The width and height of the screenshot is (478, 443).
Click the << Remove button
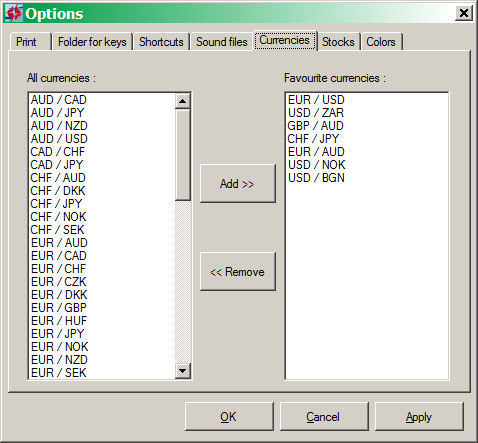(x=238, y=272)
